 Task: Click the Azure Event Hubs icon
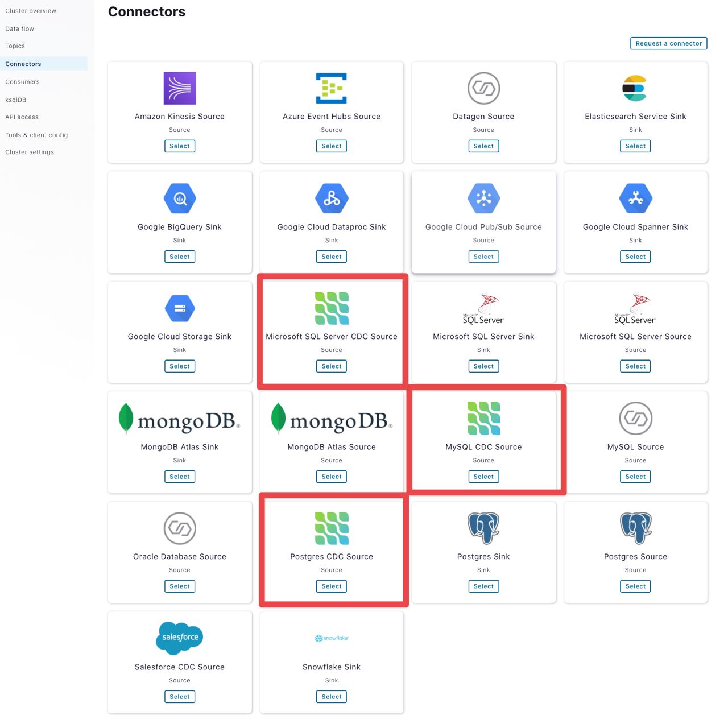point(332,88)
